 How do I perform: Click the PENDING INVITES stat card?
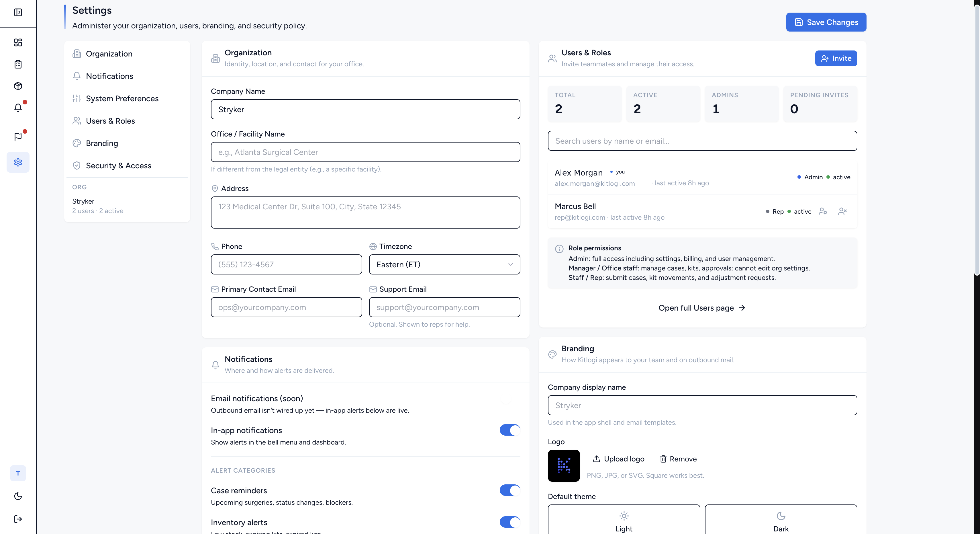820,104
